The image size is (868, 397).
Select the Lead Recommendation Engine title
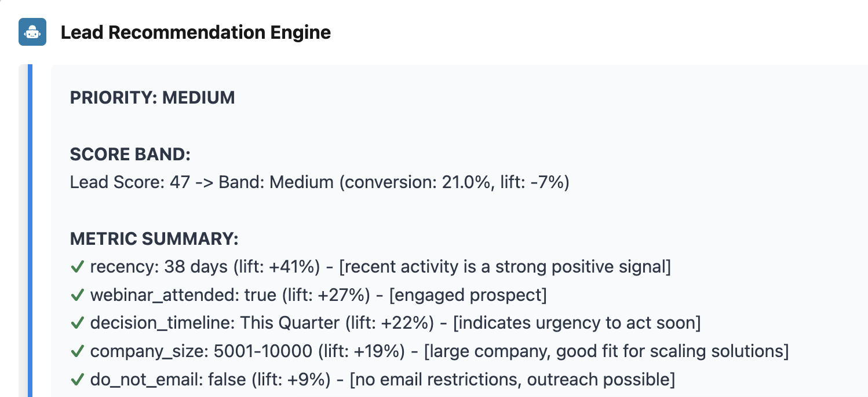tap(196, 32)
